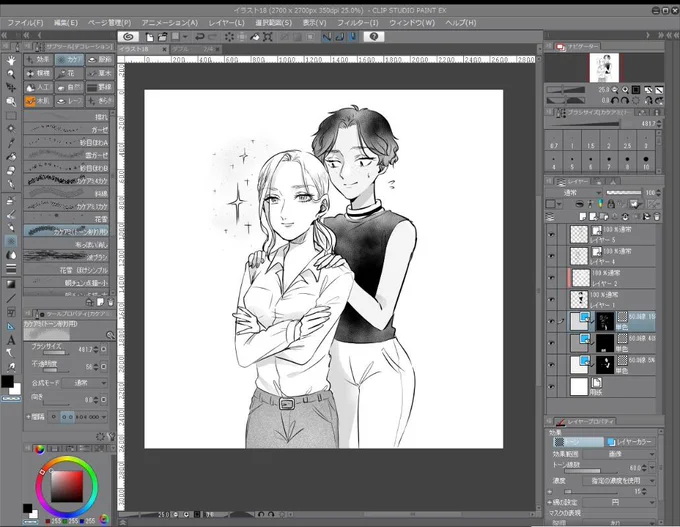Viewport: 680px width, 527px height.
Task: Select the Text tool with letter A
Action: pyautogui.click(x=11, y=340)
